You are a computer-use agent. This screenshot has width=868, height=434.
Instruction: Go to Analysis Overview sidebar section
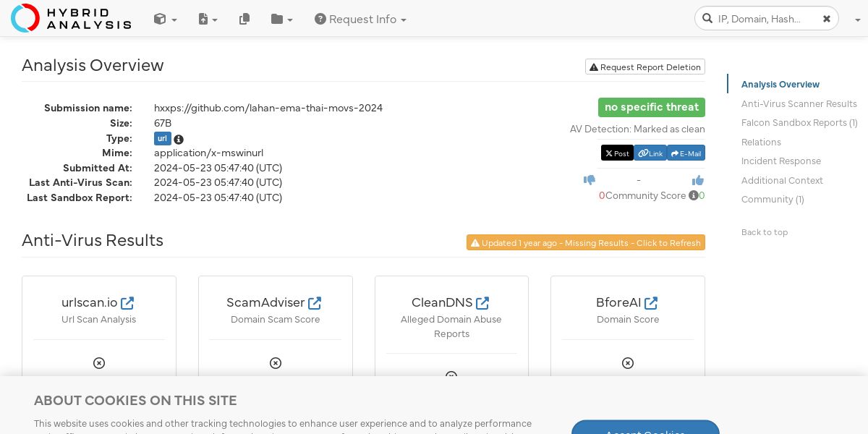point(780,85)
